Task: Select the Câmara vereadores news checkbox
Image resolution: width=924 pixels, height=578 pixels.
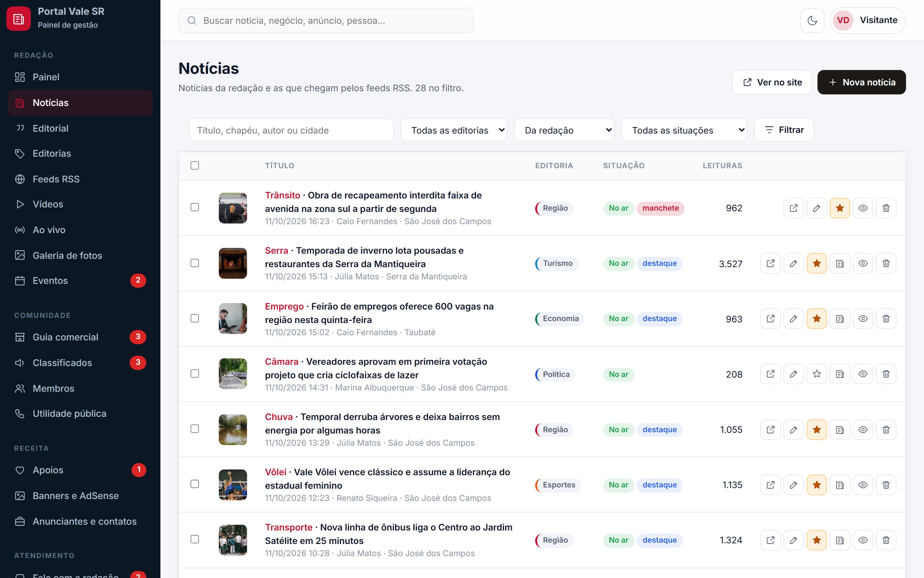Action: point(195,373)
